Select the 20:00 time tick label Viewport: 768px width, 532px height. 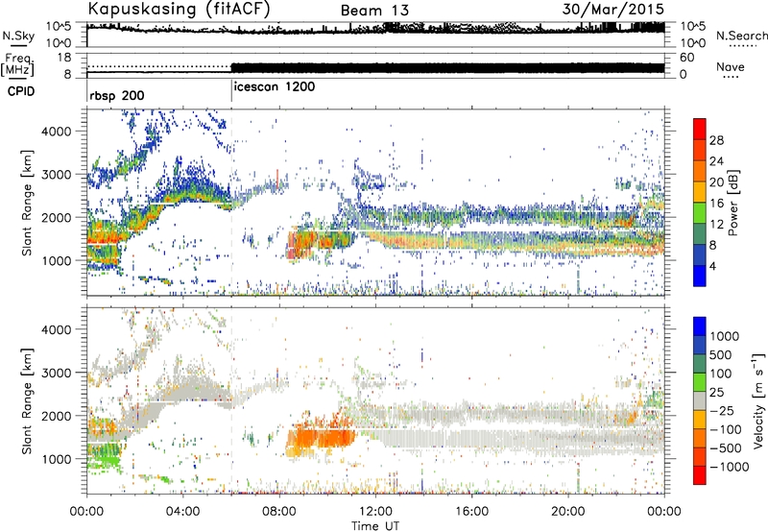click(x=567, y=512)
